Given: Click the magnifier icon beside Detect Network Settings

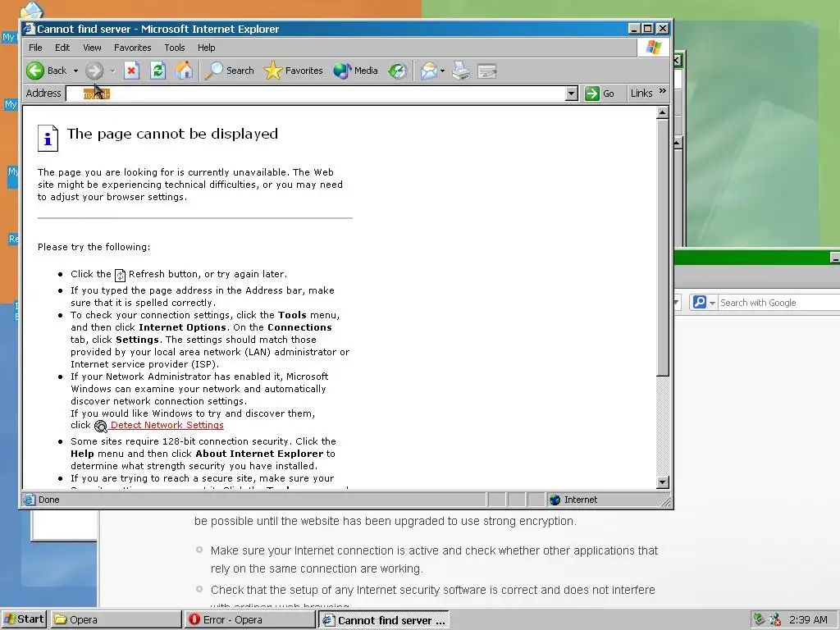Looking at the screenshot, I should coord(101,426).
